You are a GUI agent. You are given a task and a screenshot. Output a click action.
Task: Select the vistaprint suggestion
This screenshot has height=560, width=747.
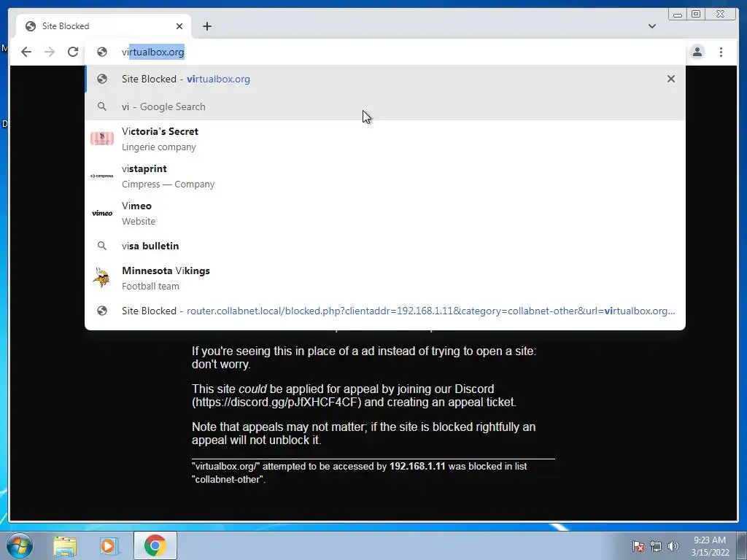385,176
